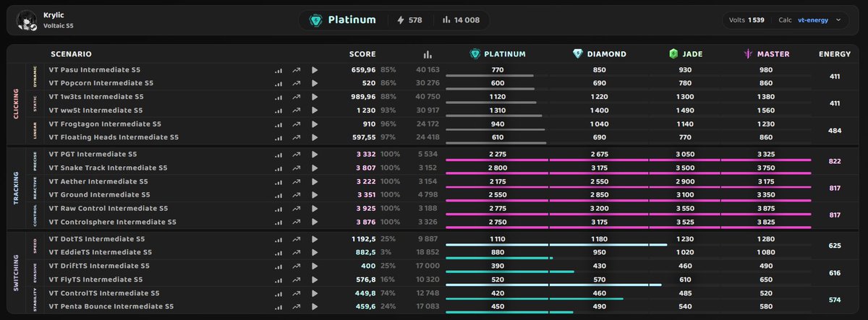Play VT ww5t Intermediate S5 scenario
The height and width of the screenshot is (320, 868).
coord(315,110)
